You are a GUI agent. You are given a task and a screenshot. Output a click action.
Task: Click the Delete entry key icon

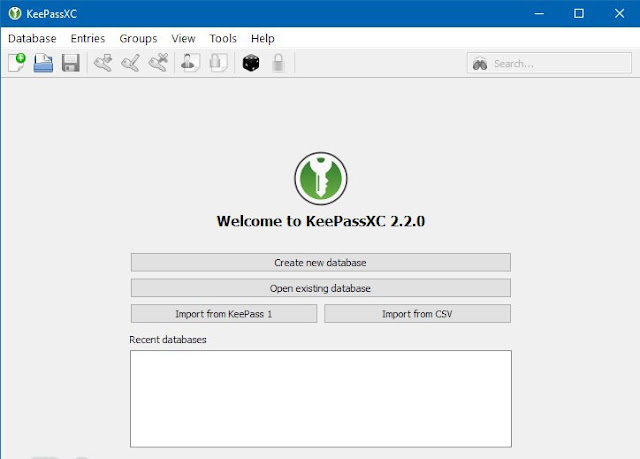tap(158, 63)
